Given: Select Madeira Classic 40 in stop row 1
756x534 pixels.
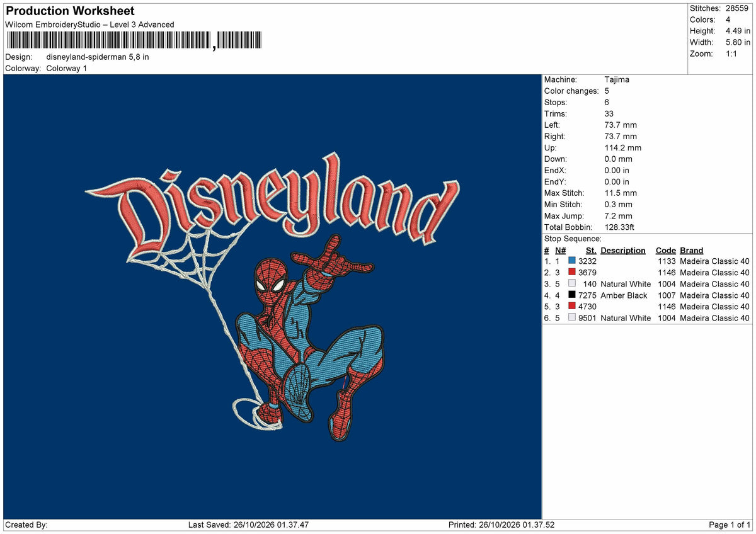Looking at the screenshot, I should pyautogui.click(x=715, y=261).
